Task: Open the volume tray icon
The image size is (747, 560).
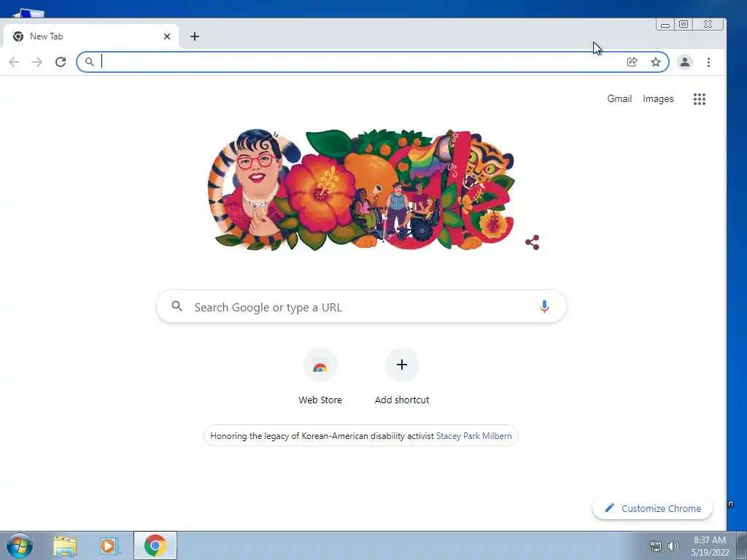Action: 673,546
